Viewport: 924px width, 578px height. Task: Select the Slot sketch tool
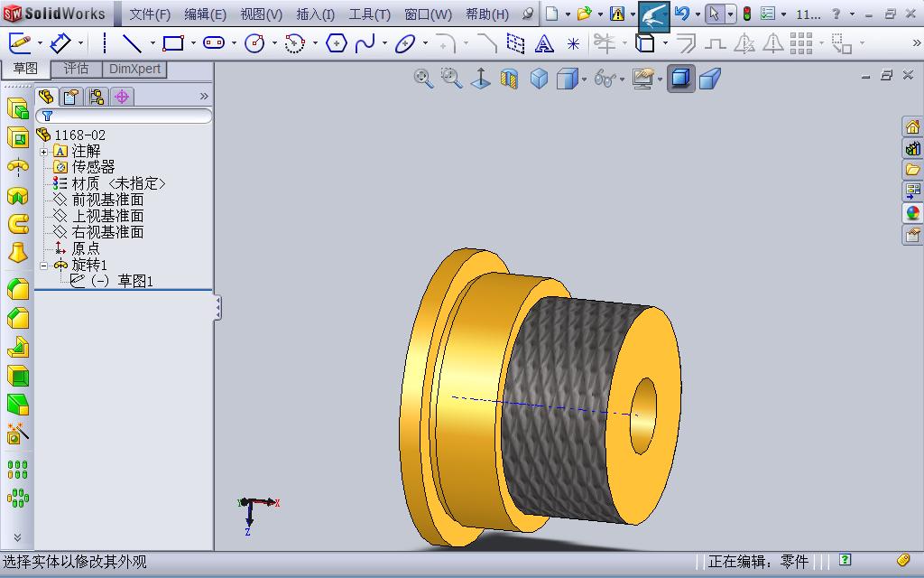(x=214, y=43)
